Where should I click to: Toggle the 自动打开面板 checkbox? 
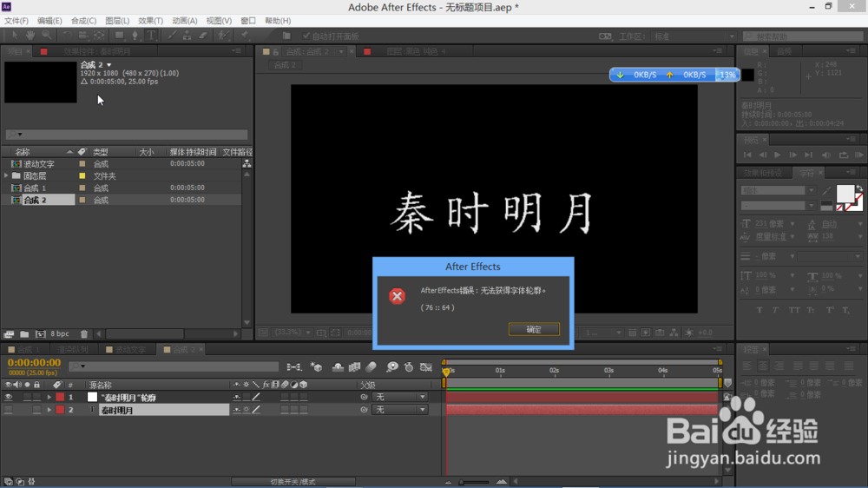pos(306,36)
